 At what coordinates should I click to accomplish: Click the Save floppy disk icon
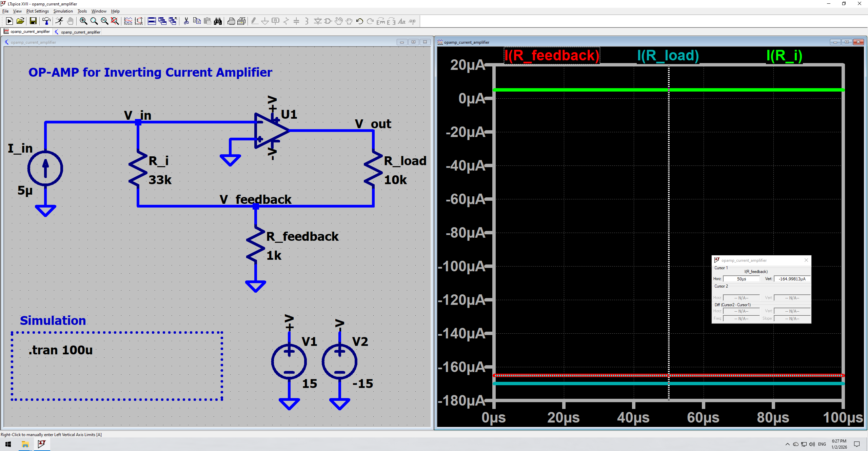click(x=33, y=21)
